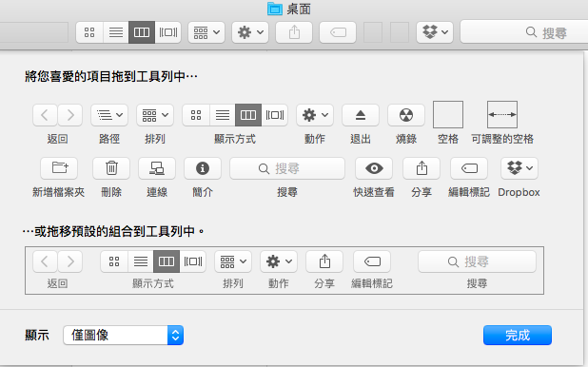Click the 快速查看 eye icon
Screen dimensions: 588x367
click(x=374, y=168)
